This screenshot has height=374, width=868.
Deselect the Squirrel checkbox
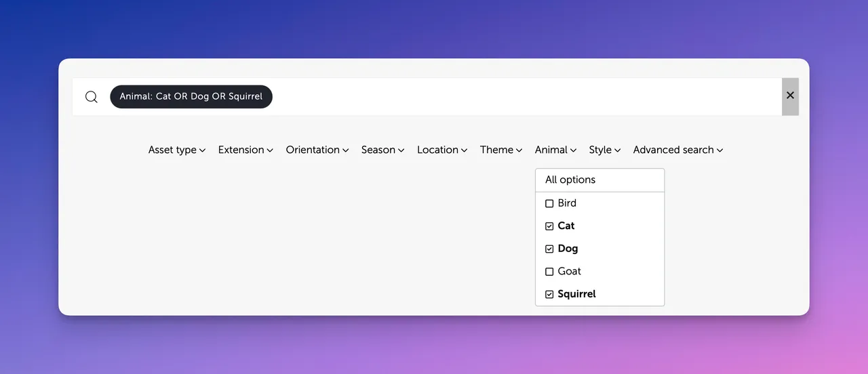point(549,295)
